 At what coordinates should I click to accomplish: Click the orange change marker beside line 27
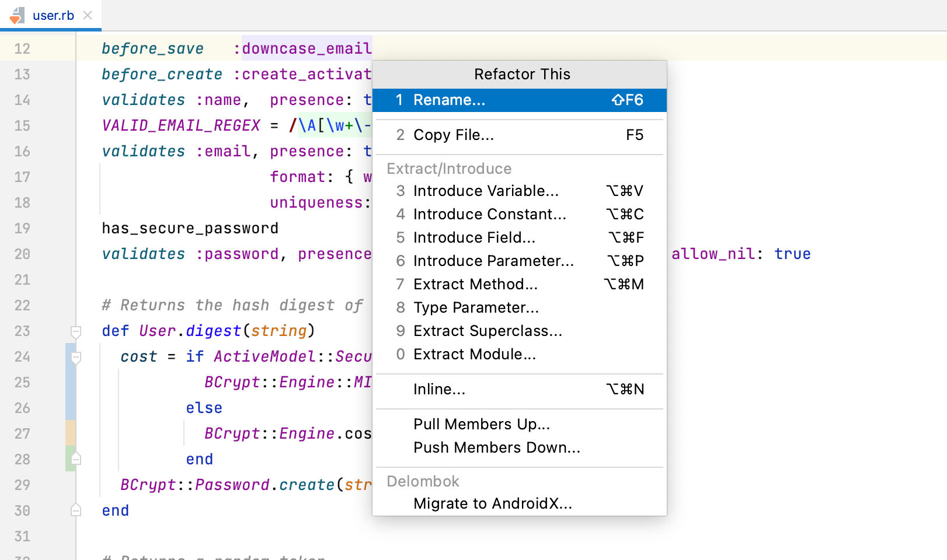(70, 433)
